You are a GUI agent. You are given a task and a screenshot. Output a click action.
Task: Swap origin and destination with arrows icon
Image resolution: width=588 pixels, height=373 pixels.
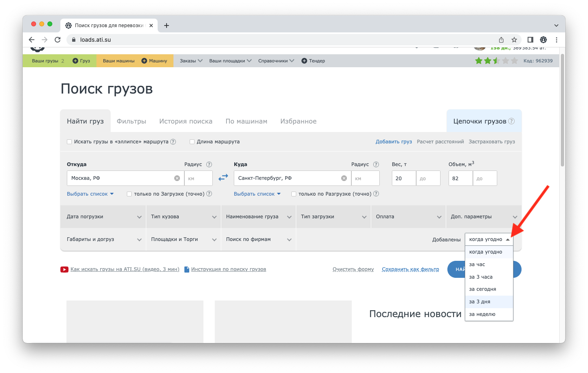click(223, 178)
